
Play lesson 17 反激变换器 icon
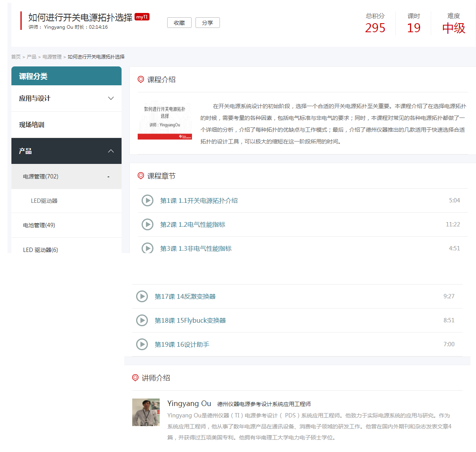(x=142, y=296)
